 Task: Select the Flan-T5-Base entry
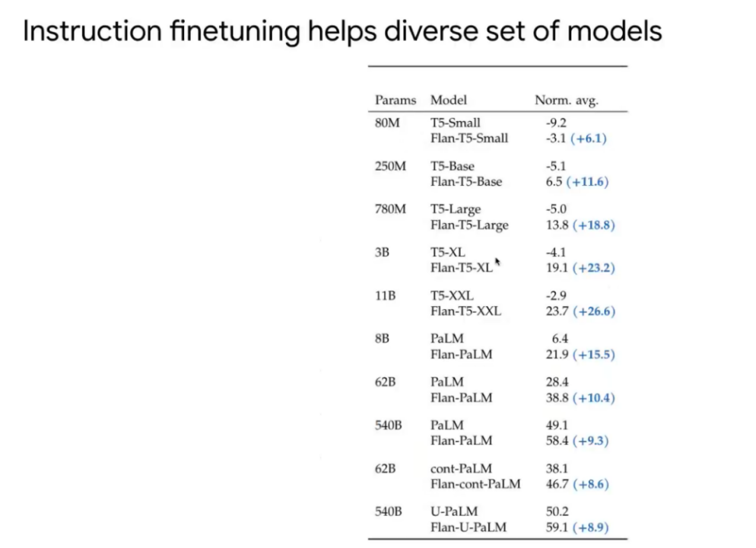point(466,182)
